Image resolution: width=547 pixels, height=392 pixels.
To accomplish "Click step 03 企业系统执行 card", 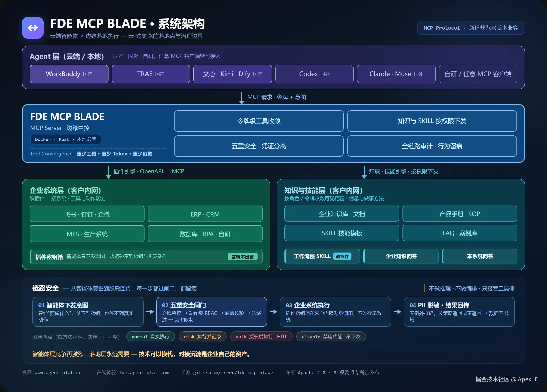I will point(335,312).
